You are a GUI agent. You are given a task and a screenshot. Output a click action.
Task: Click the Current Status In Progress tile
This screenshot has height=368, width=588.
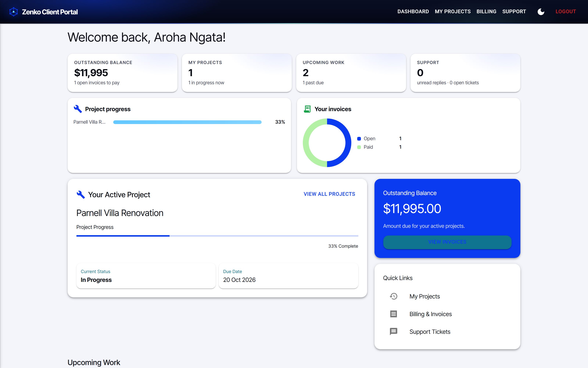coord(146,276)
